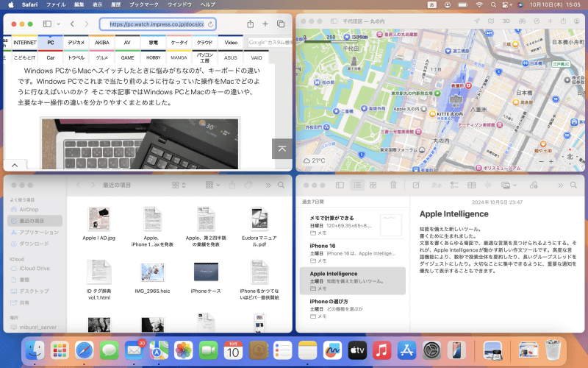Screen dimensions: 588x368
Task: Zoom out on the map with minus
Action: [541, 161]
